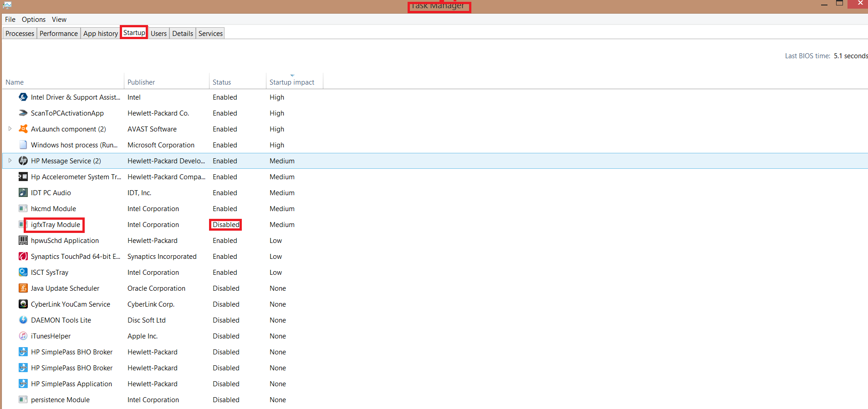This screenshot has height=409, width=868.
Task: Select the HP SimplePass Application entry name
Action: tap(71, 384)
